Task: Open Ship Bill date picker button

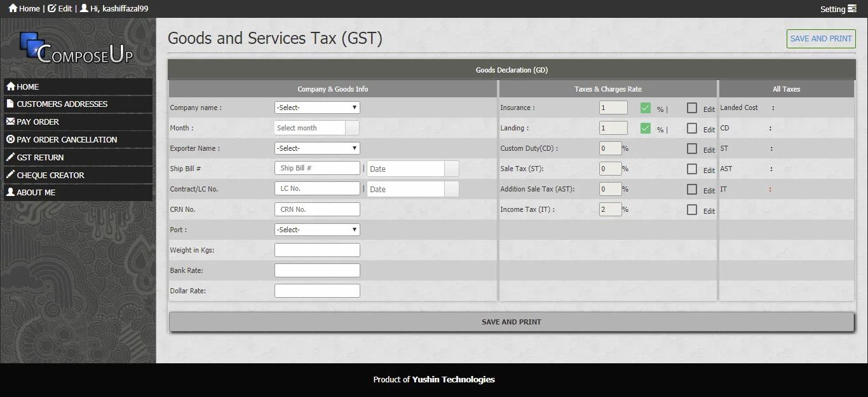Action: pyautogui.click(x=451, y=169)
